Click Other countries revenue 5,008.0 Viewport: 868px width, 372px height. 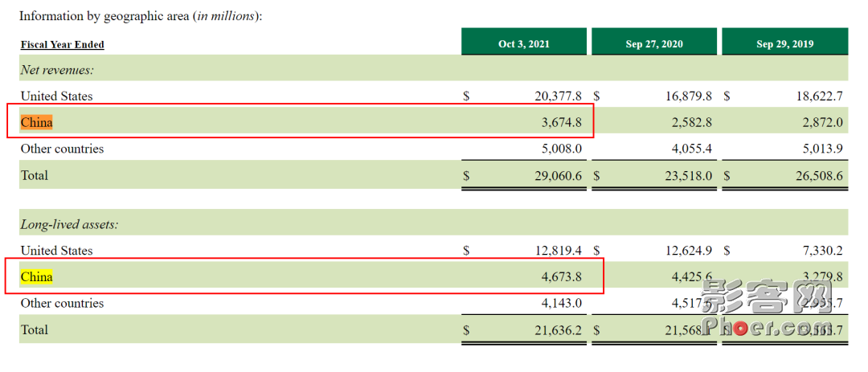click(561, 149)
